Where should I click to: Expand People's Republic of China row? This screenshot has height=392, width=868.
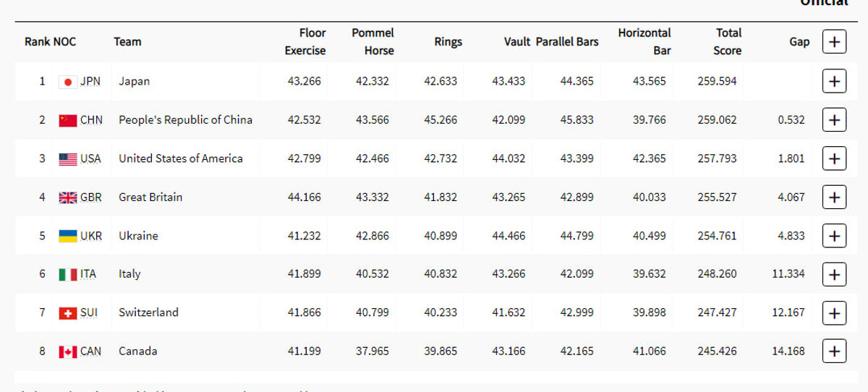[834, 120]
